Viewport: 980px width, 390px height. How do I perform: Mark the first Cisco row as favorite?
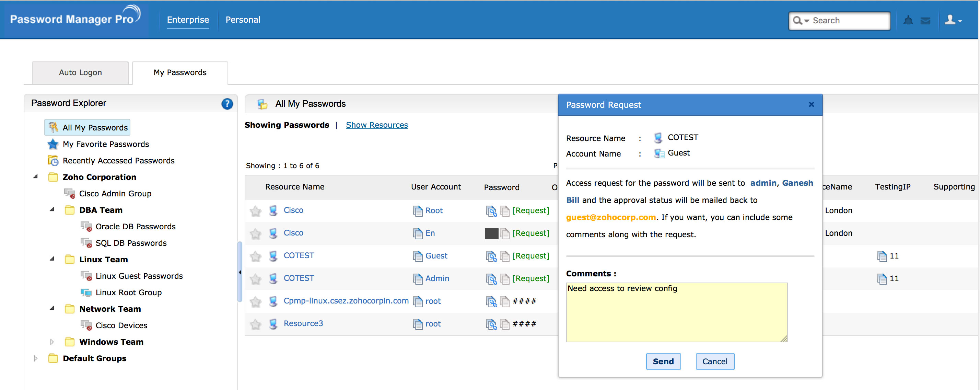[x=256, y=211]
